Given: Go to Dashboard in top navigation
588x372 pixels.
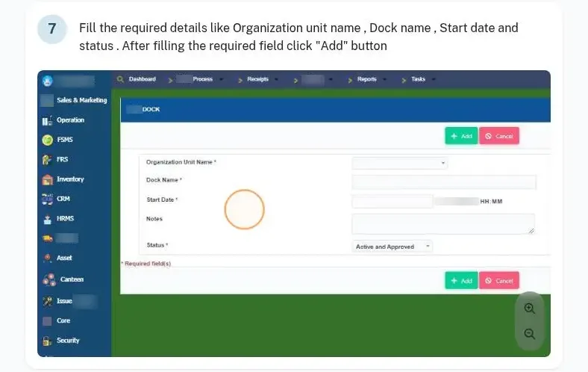Looking at the screenshot, I should click(142, 79).
